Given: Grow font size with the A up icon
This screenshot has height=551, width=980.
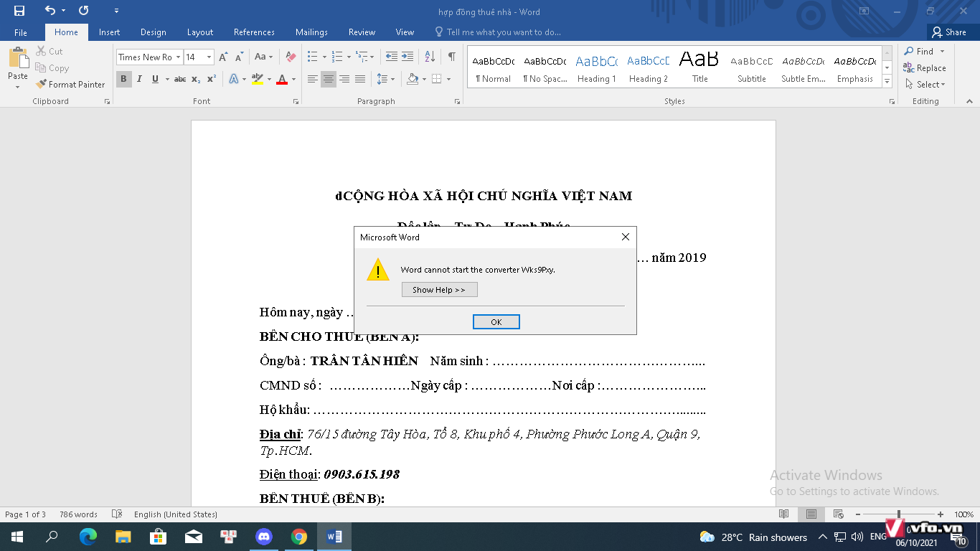Looking at the screenshot, I should 223,57.
